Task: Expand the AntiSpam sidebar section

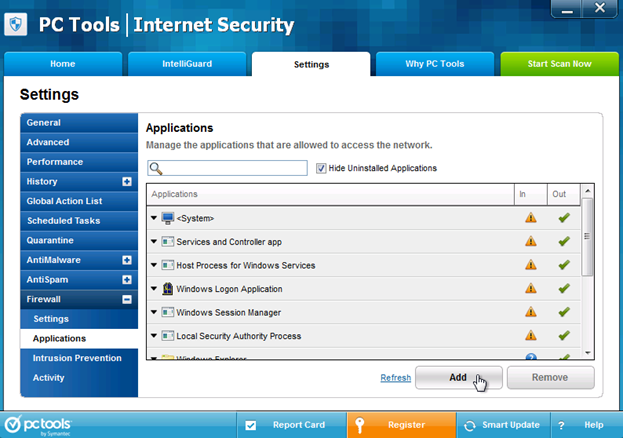Action: pyautogui.click(x=127, y=280)
